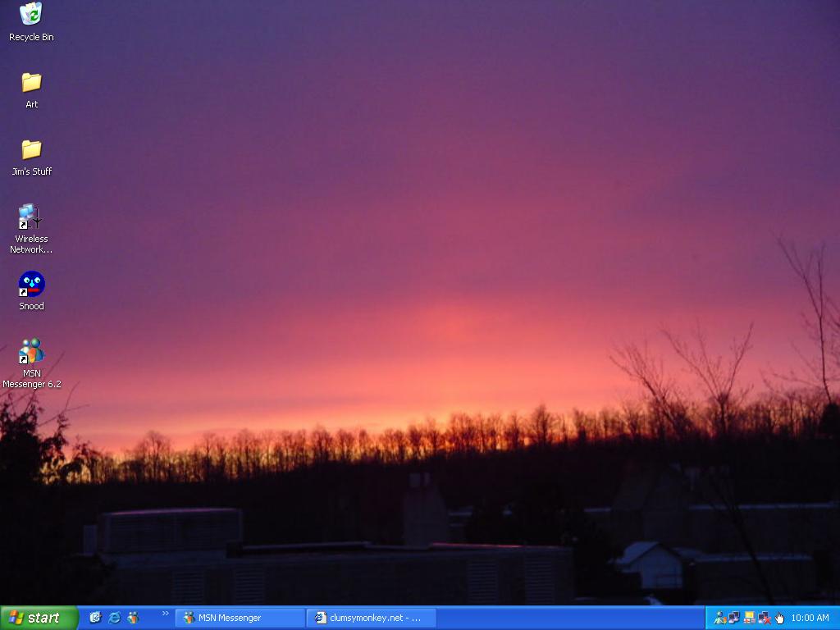Viewport: 840px width, 630px height.
Task: Launch Internet Explorer from Quick Launch
Action: 114,618
